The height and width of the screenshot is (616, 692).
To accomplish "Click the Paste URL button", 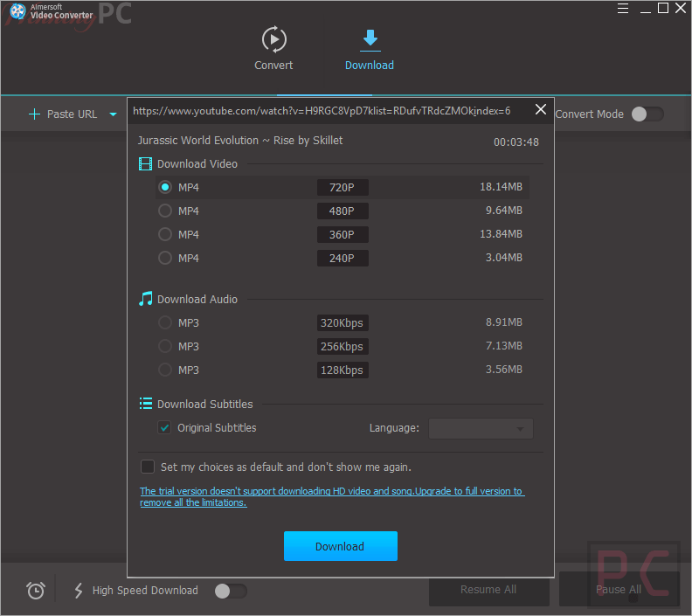I will tap(63, 114).
